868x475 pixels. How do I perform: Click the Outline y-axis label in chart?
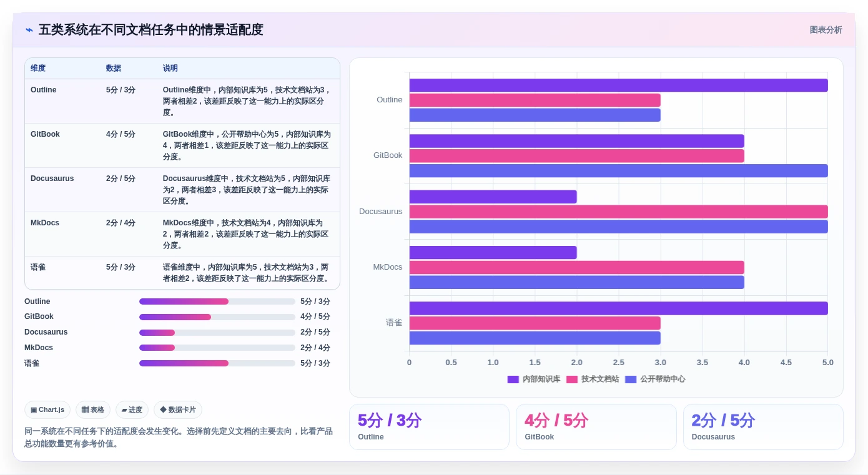[x=390, y=100]
